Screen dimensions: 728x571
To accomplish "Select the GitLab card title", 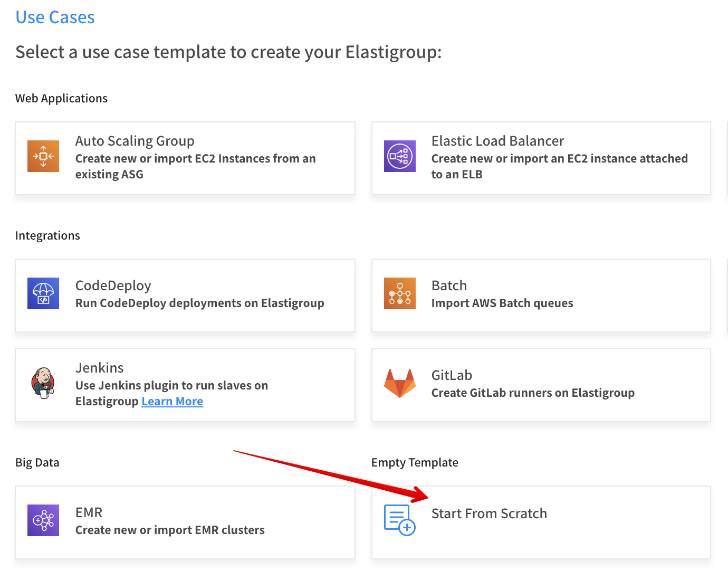I will pos(452,375).
